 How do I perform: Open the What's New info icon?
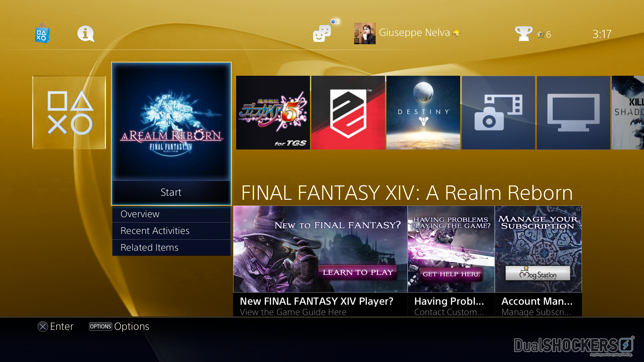tap(86, 34)
